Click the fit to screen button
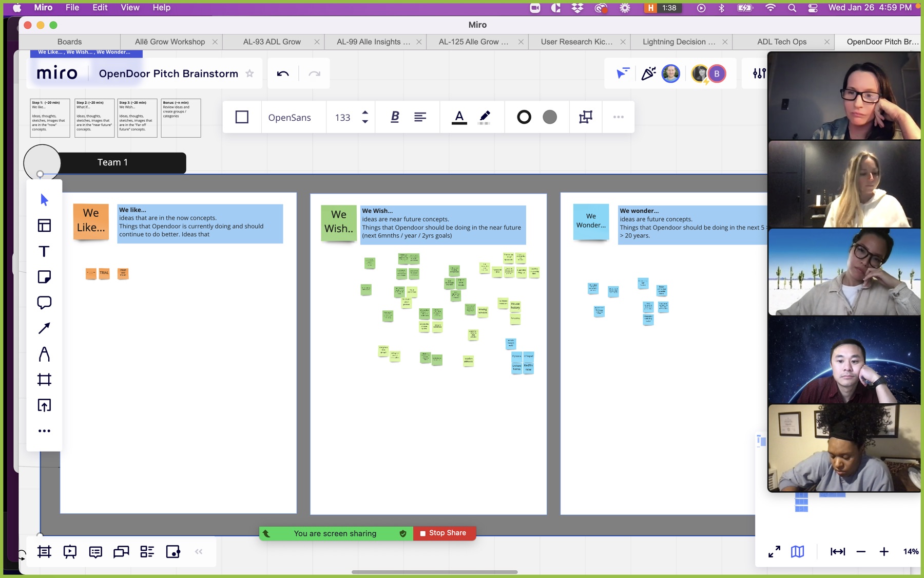Screen dimensions: 924x578 [x=838, y=552]
